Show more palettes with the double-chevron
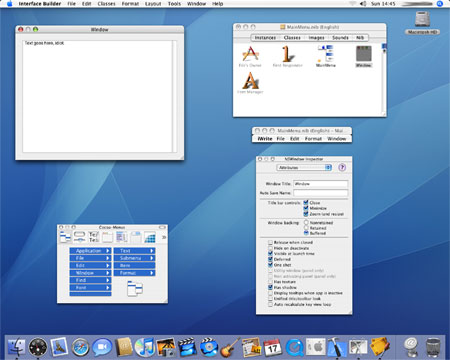The width and height of the screenshot is (450, 360). point(164,237)
